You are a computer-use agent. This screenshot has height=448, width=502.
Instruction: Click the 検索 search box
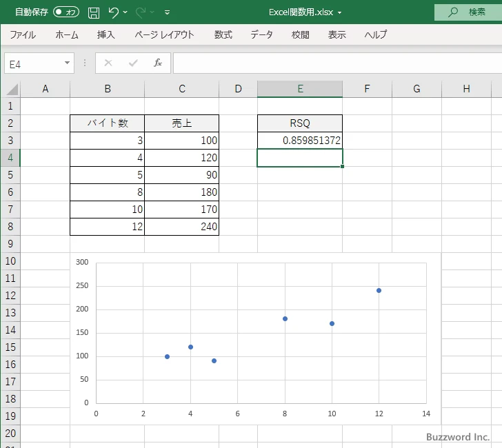(468, 12)
